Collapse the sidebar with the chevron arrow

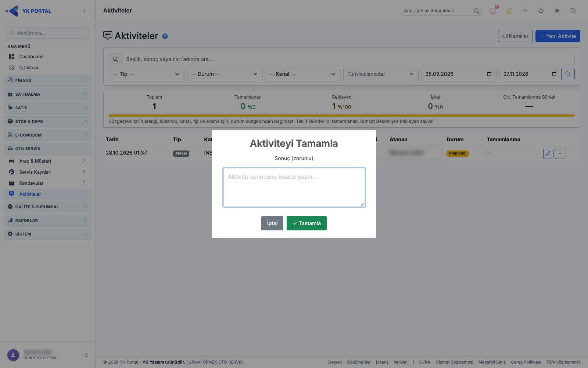(x=84, y=11)
